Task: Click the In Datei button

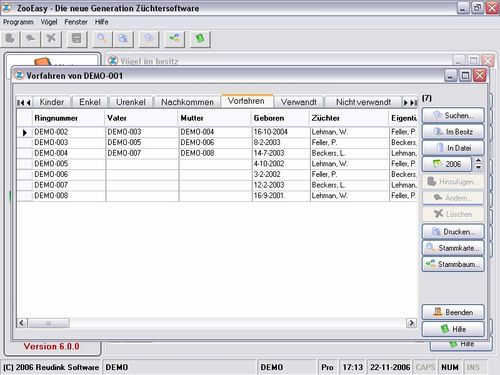Action: click(453, 148)
